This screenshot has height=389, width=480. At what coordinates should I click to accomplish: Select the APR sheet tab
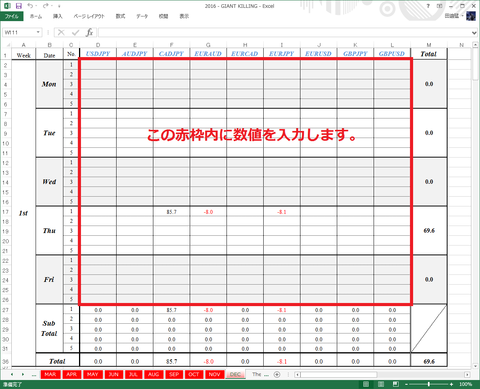point(71,374)
